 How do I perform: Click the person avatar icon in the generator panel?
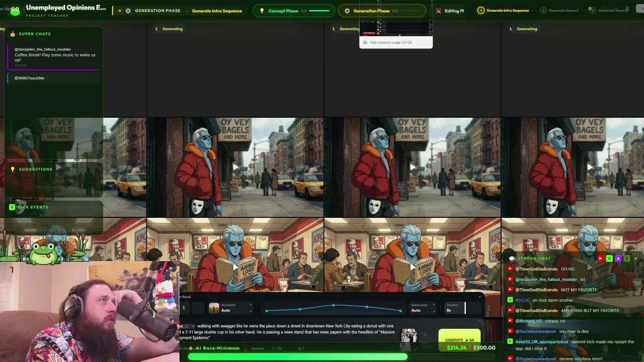click(184, 308)
